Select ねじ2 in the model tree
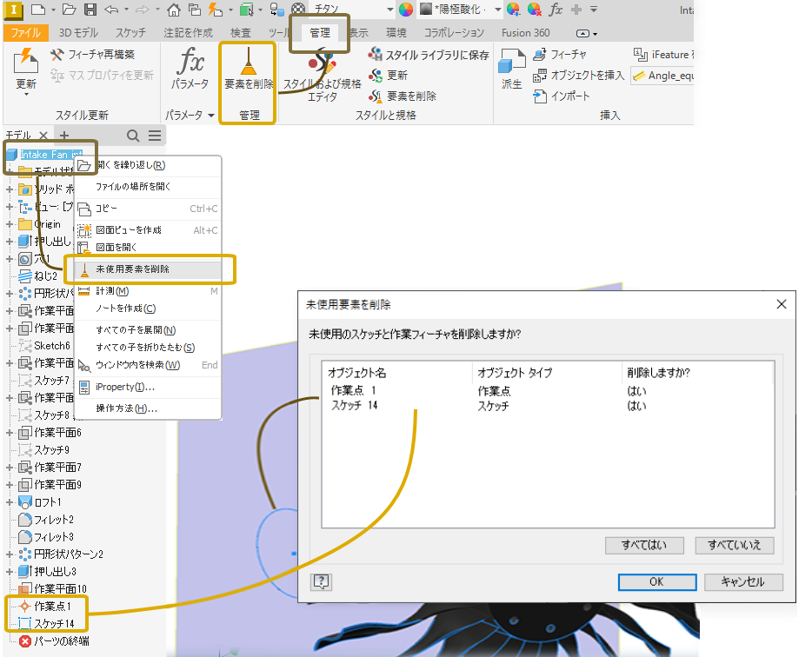The image size is (812, 657). [45, 276]
